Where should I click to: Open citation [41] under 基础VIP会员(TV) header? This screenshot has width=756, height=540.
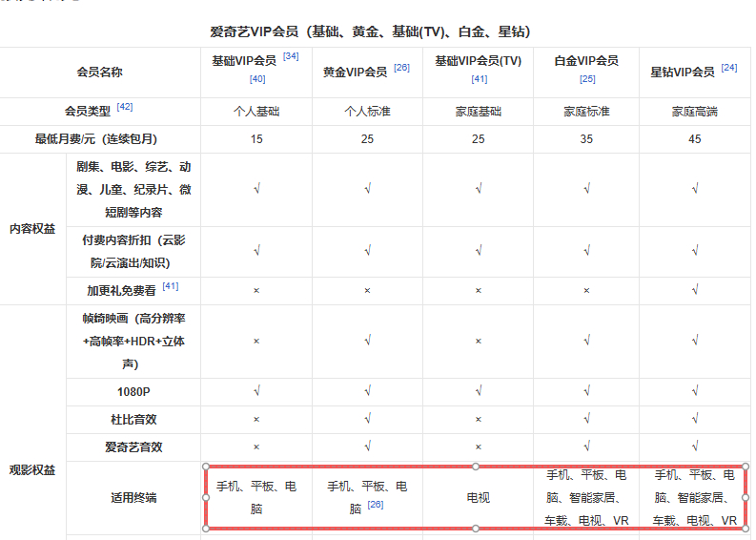pyautogui.click(x=480, y=78)
